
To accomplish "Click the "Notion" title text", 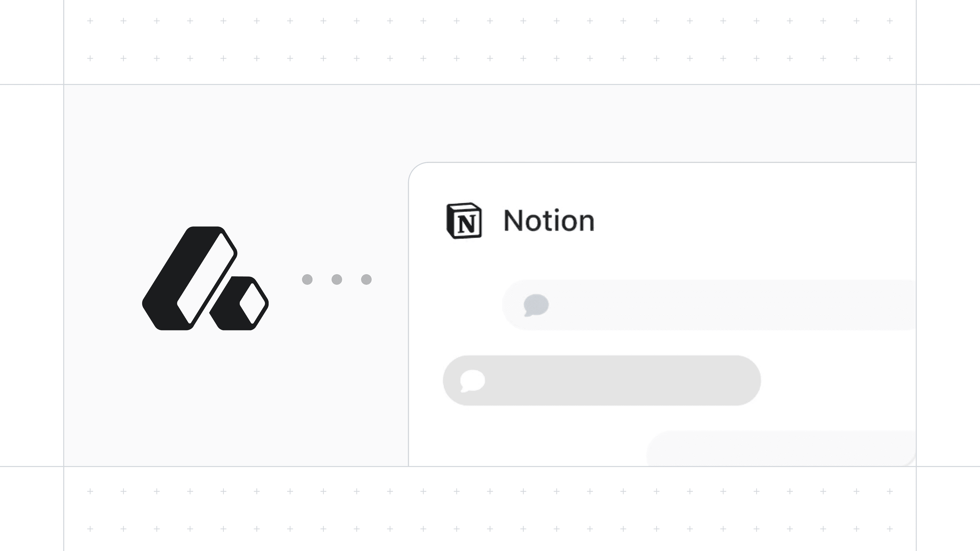I will pyautogui.click(x=549, y=221).
